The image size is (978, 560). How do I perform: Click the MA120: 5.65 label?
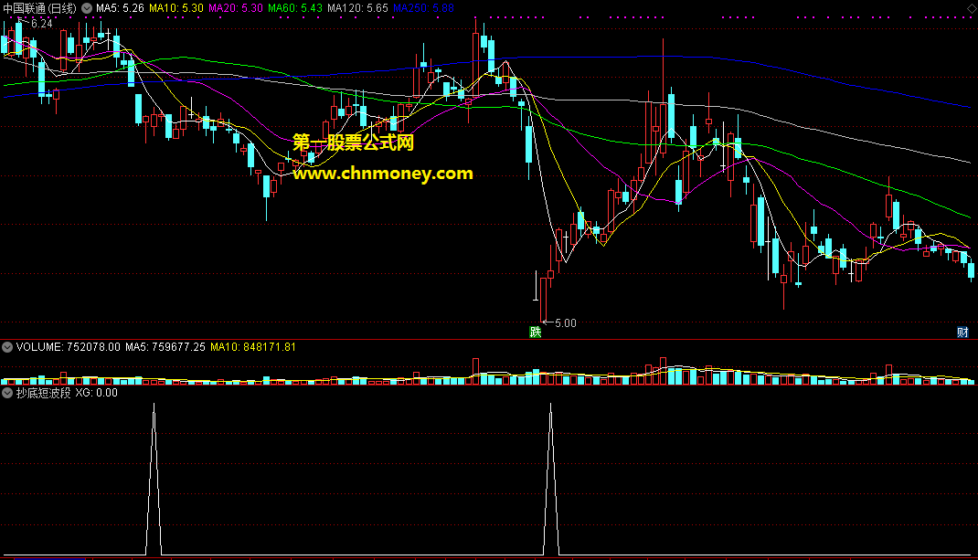(x=357, y=8)
